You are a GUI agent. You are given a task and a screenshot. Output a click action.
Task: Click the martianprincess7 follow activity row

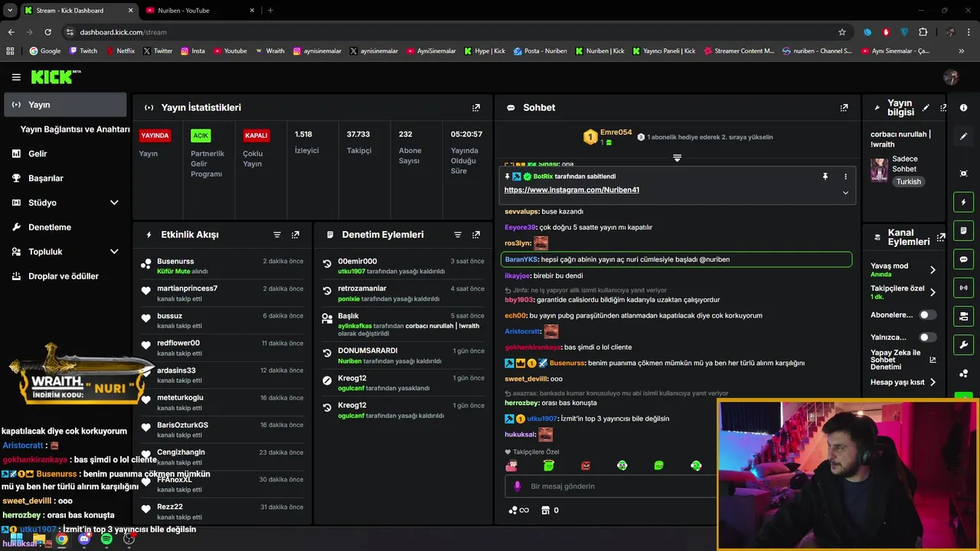tap(222, 293)
